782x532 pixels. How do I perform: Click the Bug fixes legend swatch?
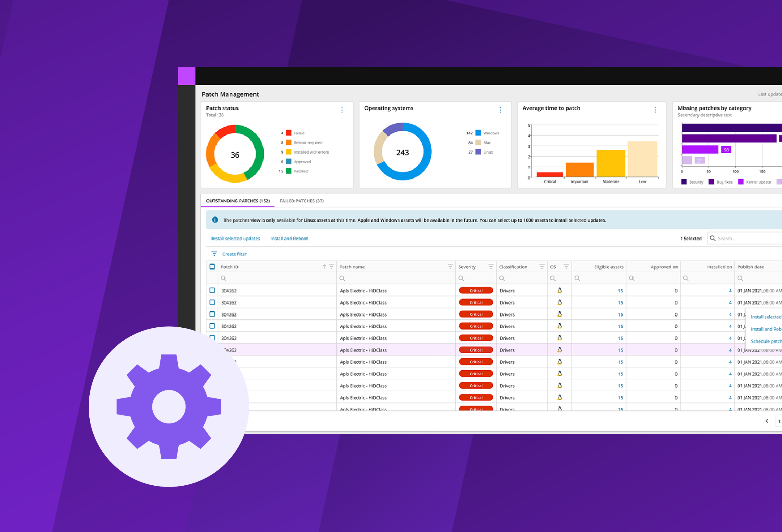[711, 182]
